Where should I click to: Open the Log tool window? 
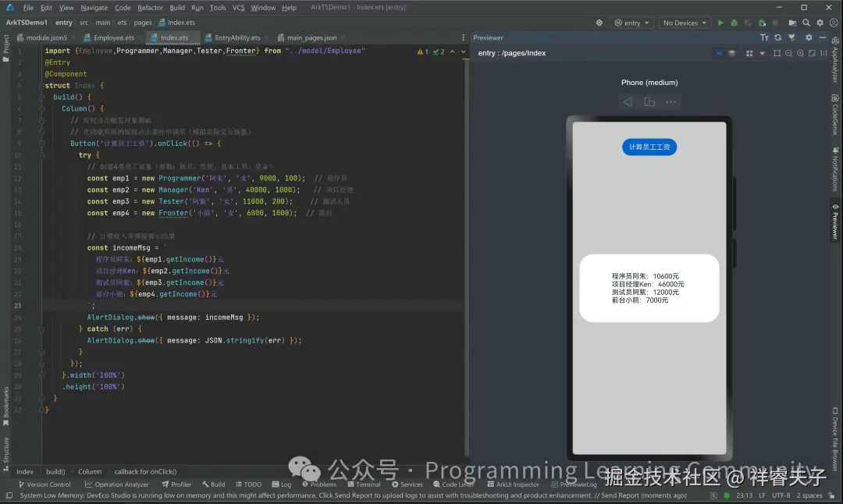click(282, 484)
